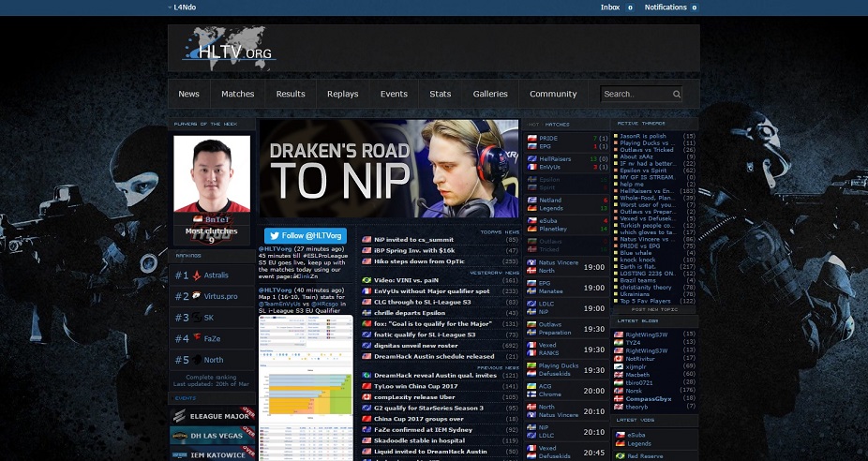Open the L4Ndo user dropdown
This screenshot has width=868, height=461.
tap(182, 7)
